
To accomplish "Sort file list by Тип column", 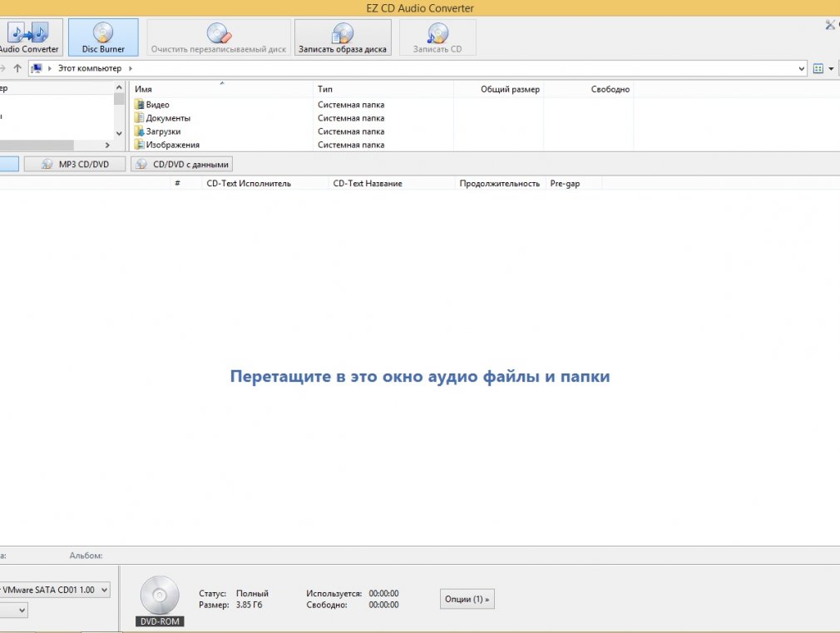I will [383, 89].
